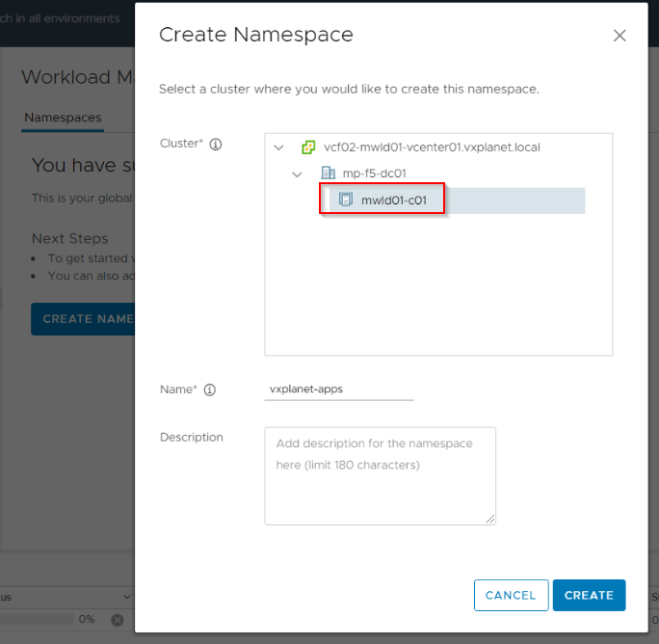Click the CANCEL button

coord(511,595)
